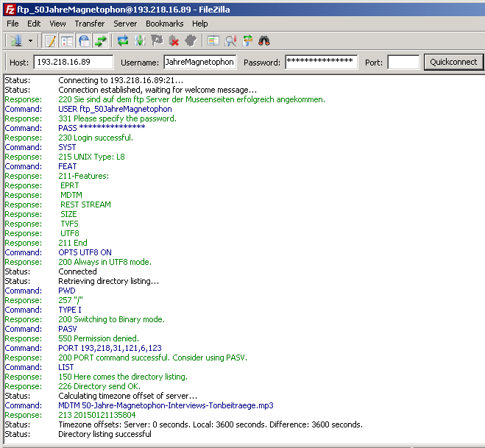Toggle processing of the transfer queue
Screen dimensions: 485x448
140,40
